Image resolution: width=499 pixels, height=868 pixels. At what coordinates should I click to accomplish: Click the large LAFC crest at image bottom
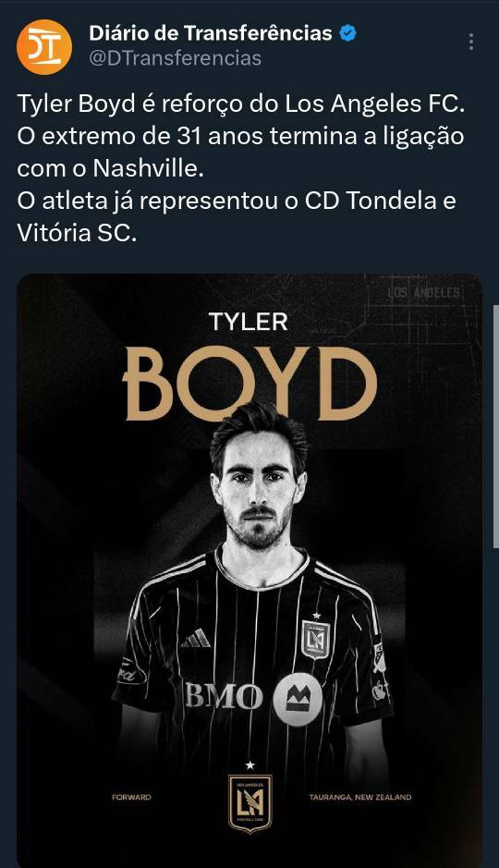click(x=250, y=802)
